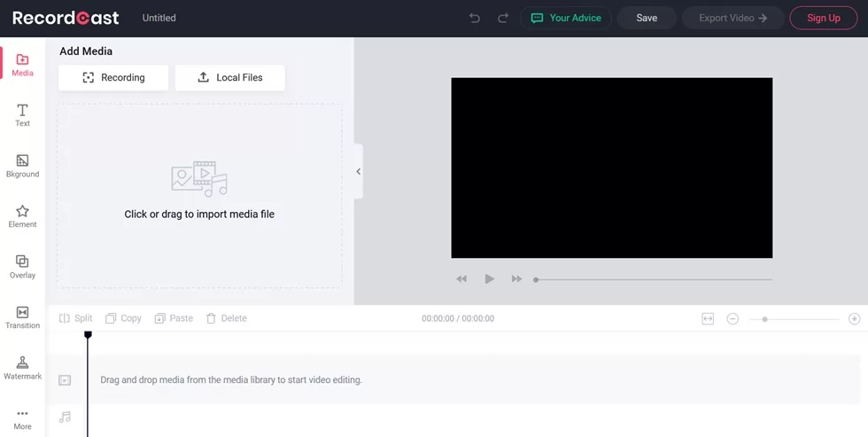This screenshot has height=437, width=868.
Task: Click the black video preview canvas
Action: 612,168
